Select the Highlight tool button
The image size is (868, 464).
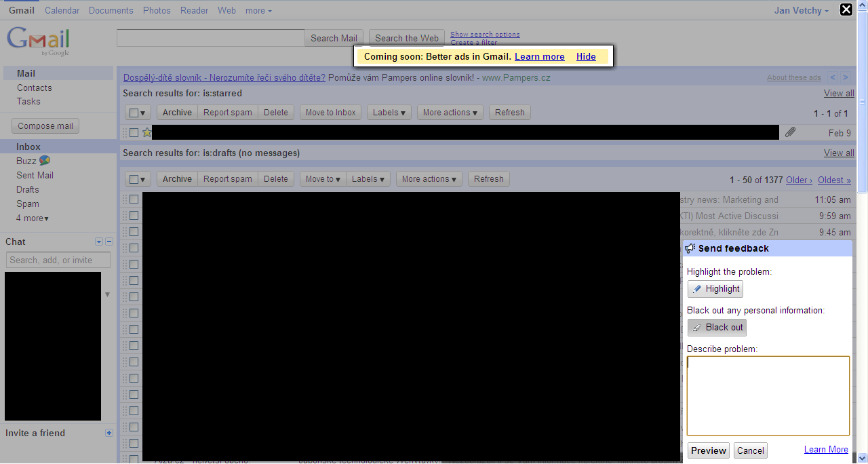coord(715,289)
